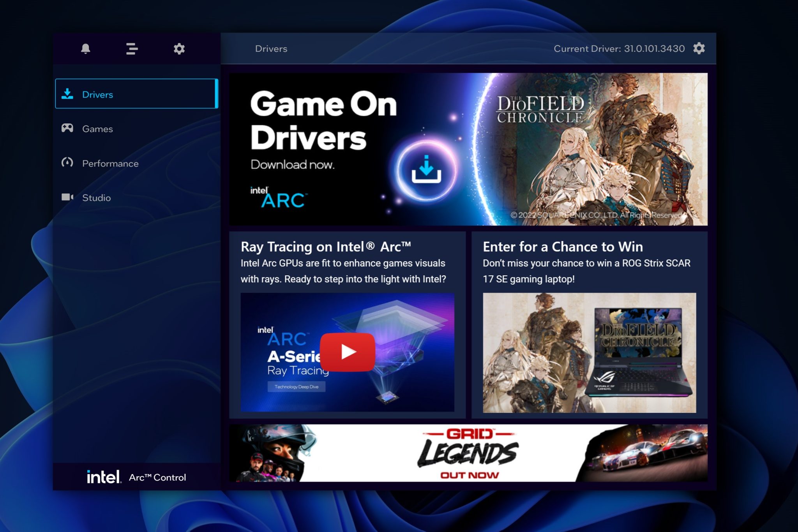Open the GRID Legends Out Now banner

468,453
